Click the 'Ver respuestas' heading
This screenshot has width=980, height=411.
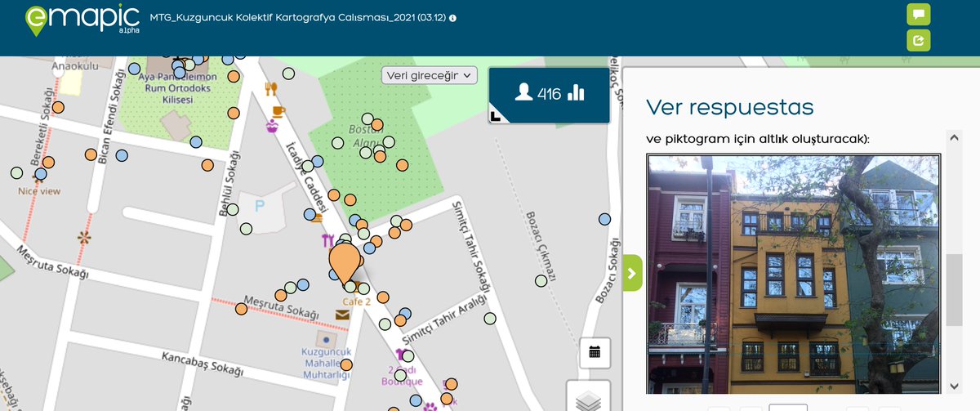[729, 107]
